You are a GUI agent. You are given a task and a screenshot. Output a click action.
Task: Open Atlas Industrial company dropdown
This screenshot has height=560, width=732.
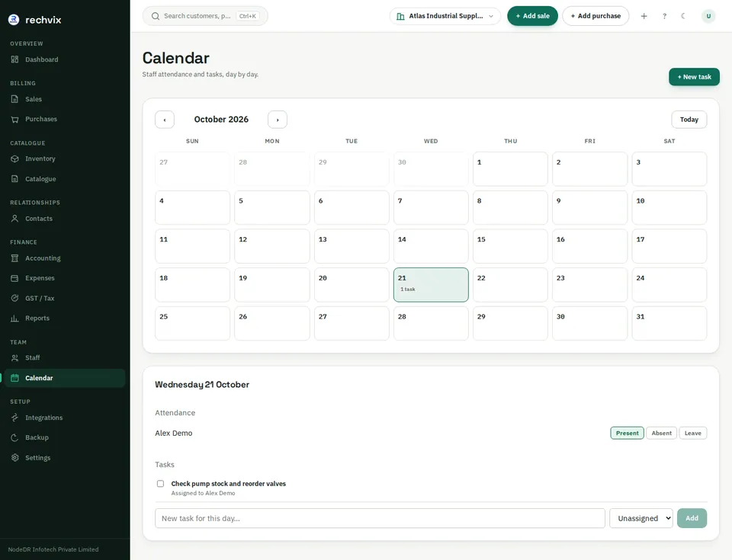(445, 16)
